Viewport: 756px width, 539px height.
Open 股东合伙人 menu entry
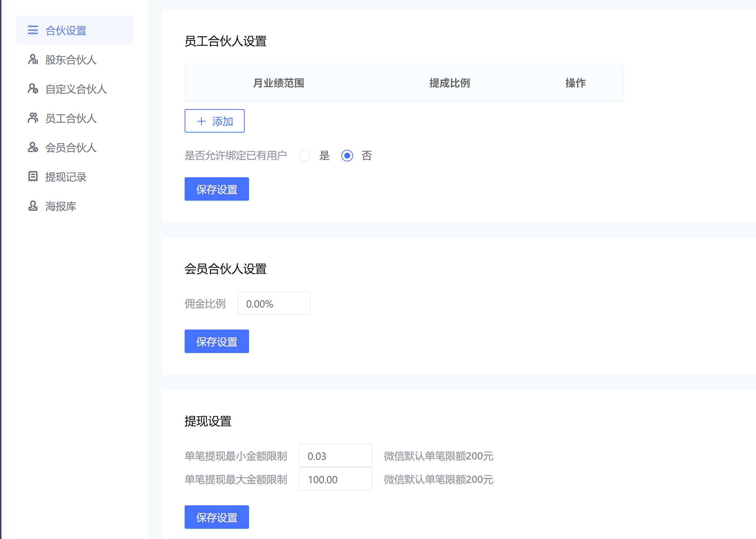pyautogui.click(x=71, y=60)
